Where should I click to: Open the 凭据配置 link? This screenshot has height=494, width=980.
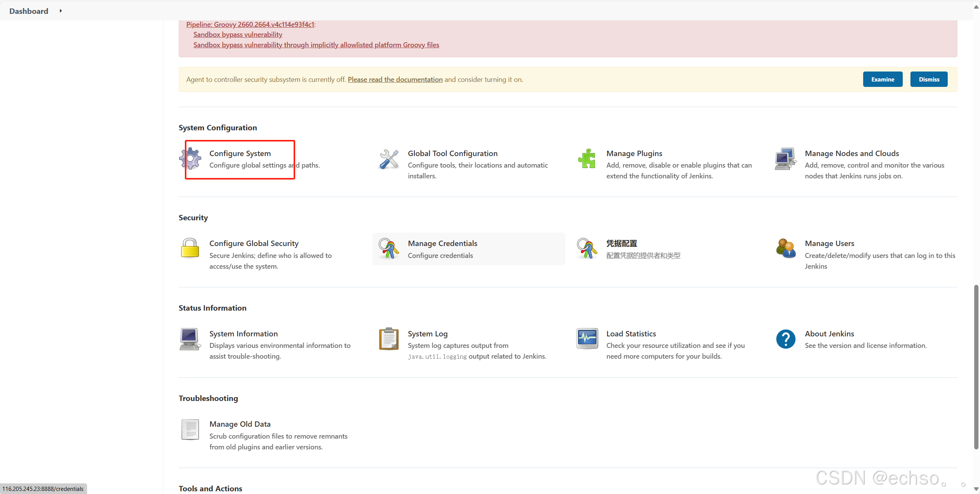[x=621, y=243]
